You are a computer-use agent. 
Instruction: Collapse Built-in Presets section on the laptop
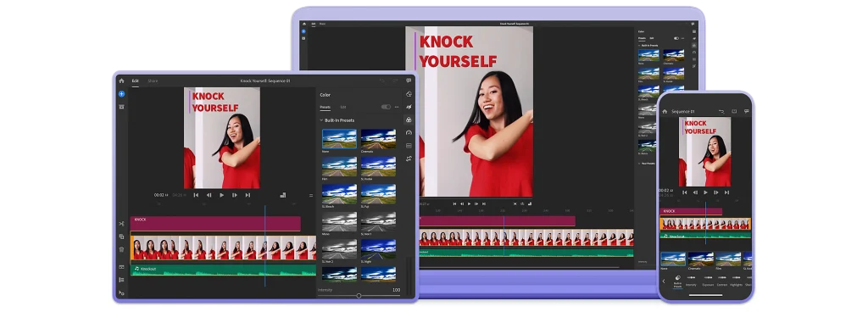(x=639, y=46)
